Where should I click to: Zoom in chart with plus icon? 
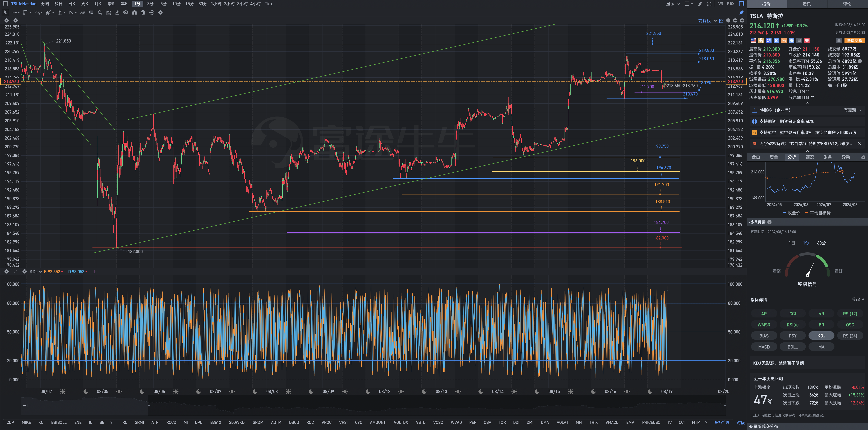pos(742,21)
